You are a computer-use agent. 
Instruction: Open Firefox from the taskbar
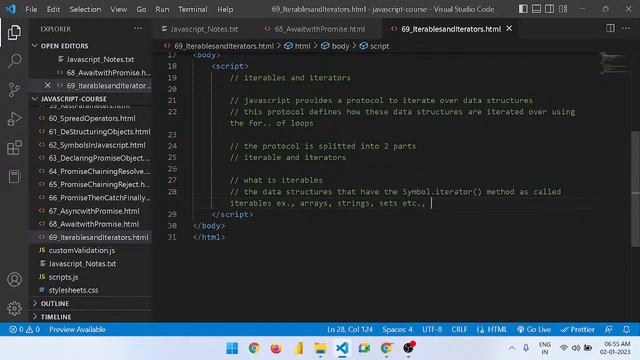pyautogui.click(x=276, y=348)
